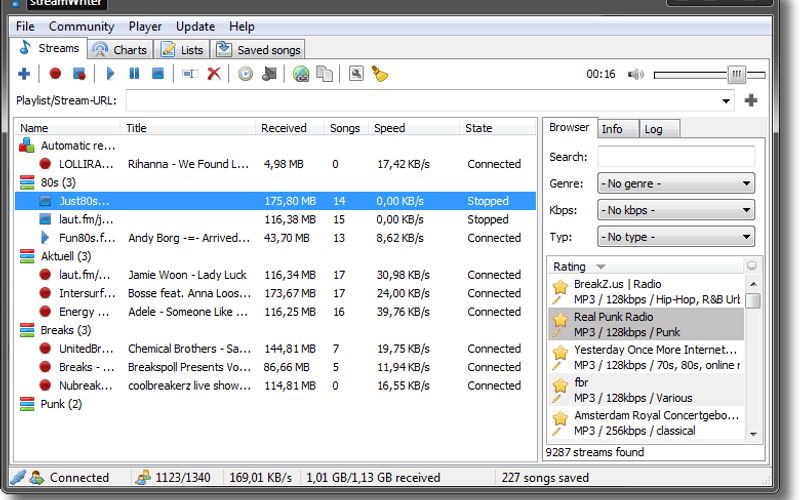The image size is (800, 500).
Task: Click the blue plus add icon in toolbar
Action: pos(25,74)
